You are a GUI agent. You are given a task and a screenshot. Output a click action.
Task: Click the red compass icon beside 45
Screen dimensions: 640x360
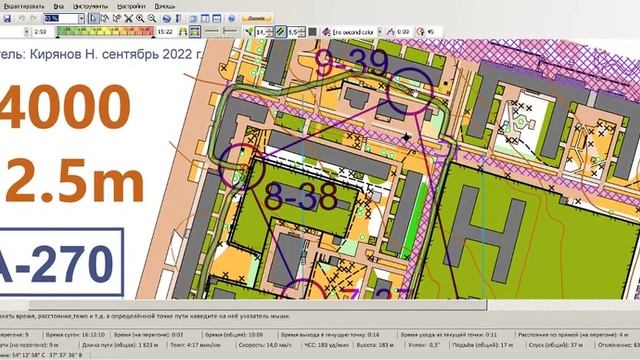click(x=420, y=31)
